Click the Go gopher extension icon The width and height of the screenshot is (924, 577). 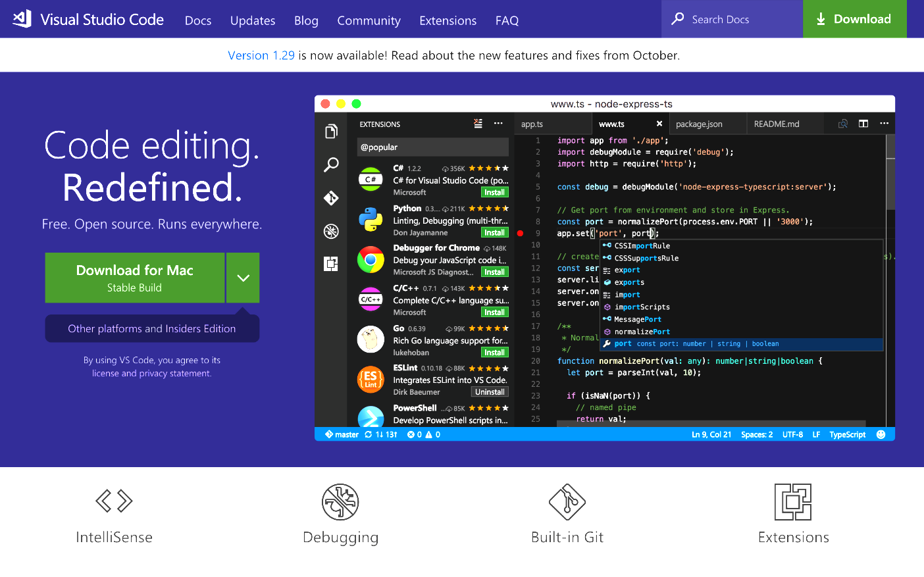(x=371, y=339)
